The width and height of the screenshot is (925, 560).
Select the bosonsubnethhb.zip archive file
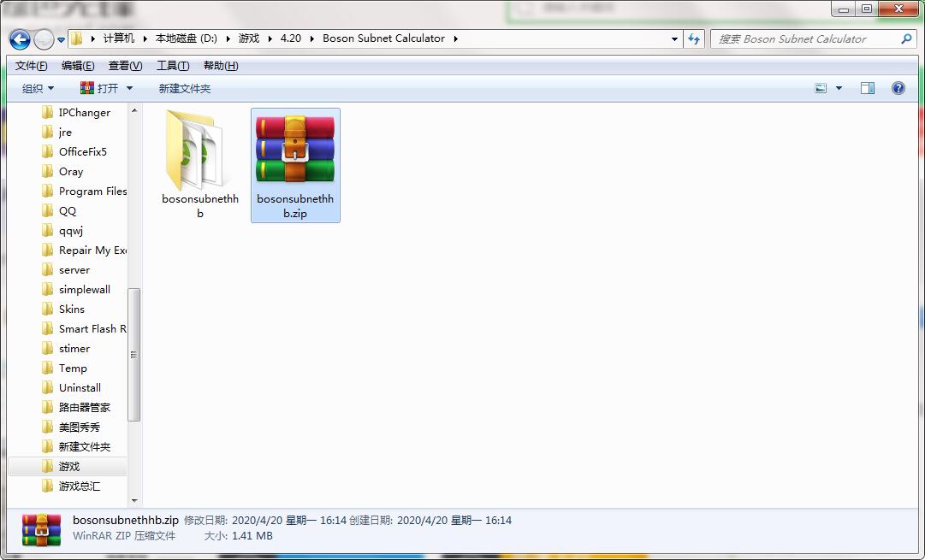tap(295, 164)
